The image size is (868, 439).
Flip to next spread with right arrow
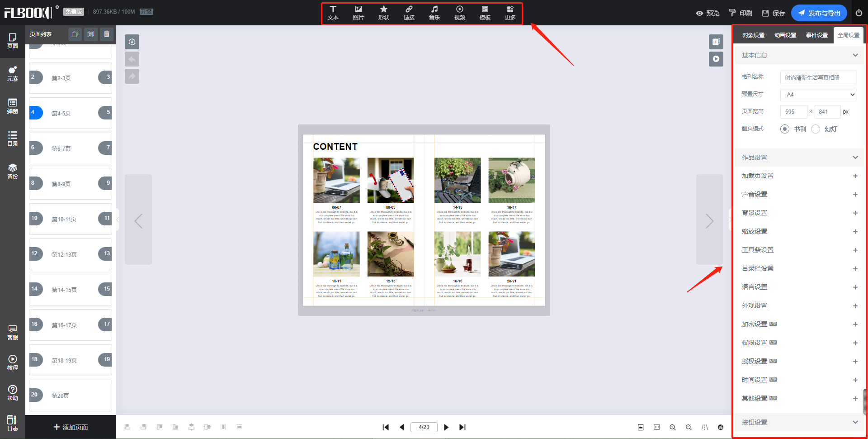point(710,219)
